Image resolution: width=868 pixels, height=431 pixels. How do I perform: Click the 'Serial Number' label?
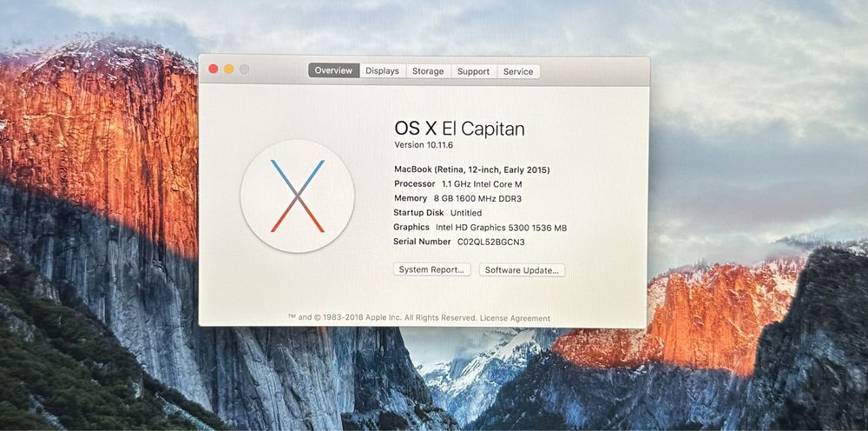(422, 242)
